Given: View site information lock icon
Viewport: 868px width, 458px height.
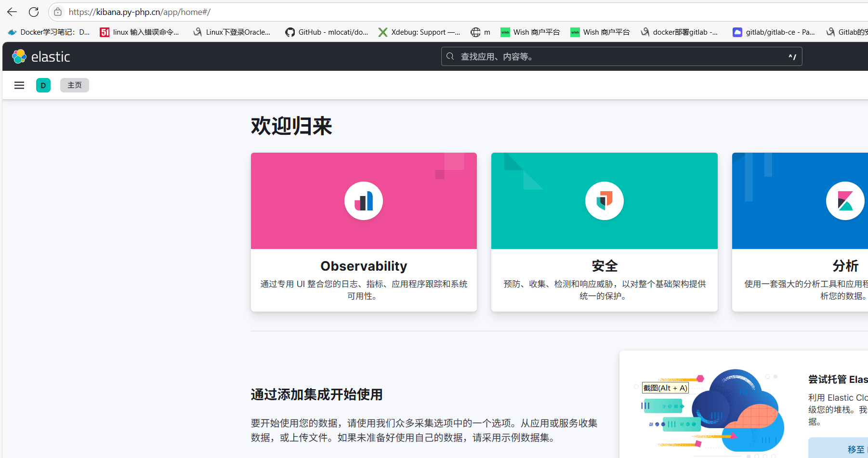Looking at the screenshot, I should click(x=58, y=12).
